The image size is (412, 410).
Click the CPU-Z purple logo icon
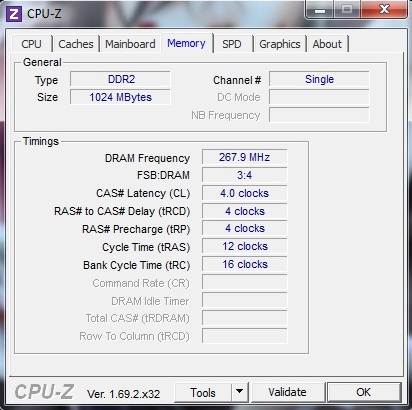(14, 14)
